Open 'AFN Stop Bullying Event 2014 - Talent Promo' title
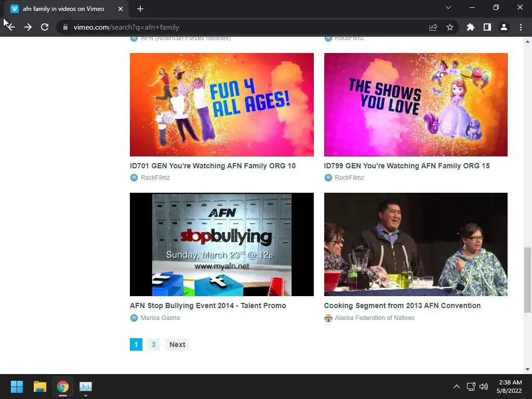 click(x=208, y=305)
